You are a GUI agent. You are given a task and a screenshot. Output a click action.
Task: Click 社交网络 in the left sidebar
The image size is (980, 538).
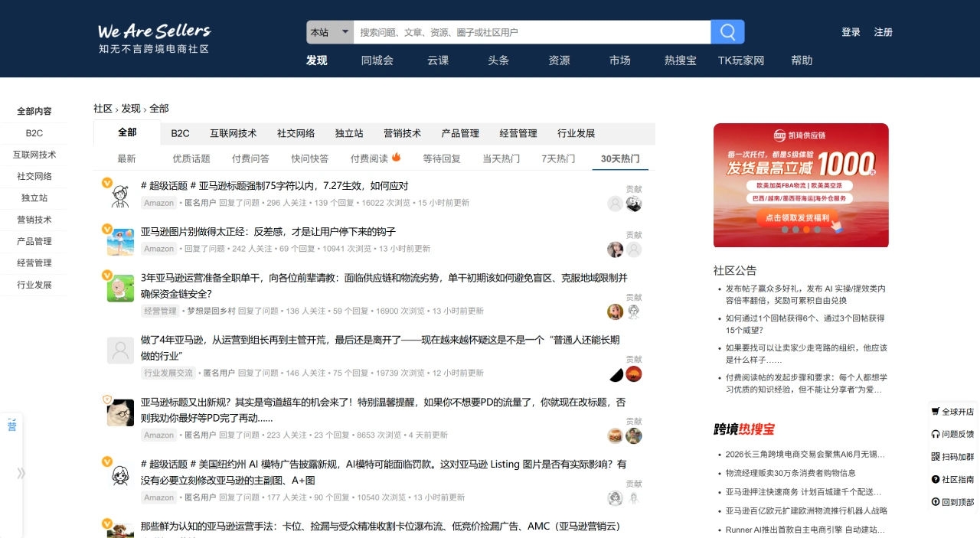(34, 176)
